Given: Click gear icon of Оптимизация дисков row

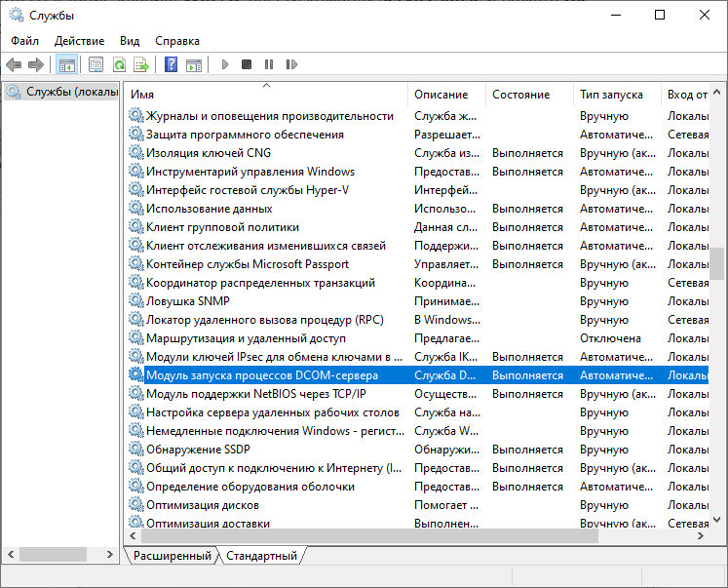Looking at the screenshot, I should (x=136, y=505).
